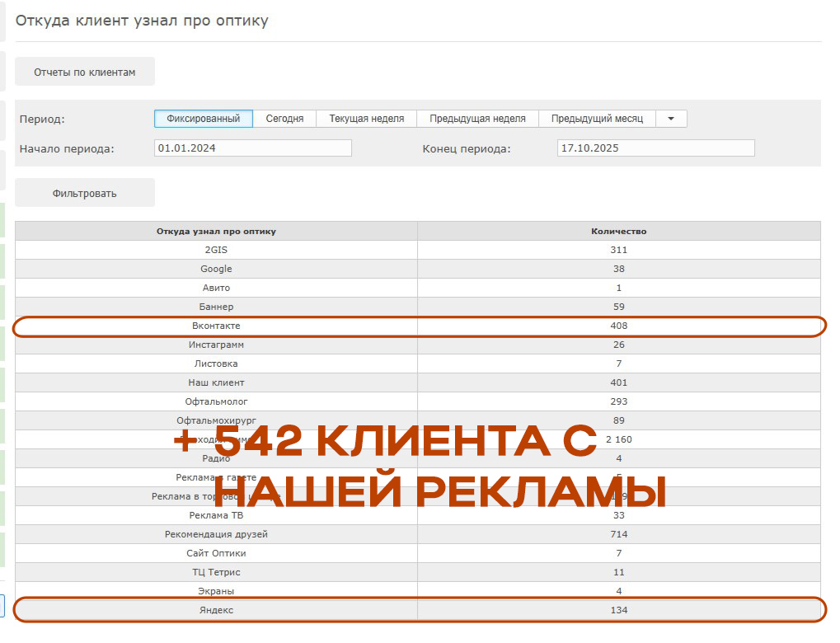
Task: Select the '2GIS' table row
Action: (x=216, y=250)
